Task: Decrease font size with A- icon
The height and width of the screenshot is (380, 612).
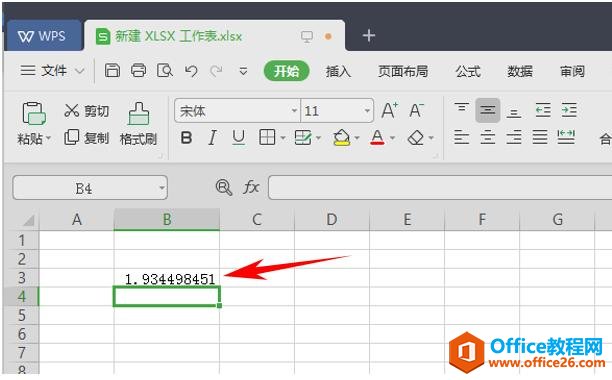Action: click(416, 110)
